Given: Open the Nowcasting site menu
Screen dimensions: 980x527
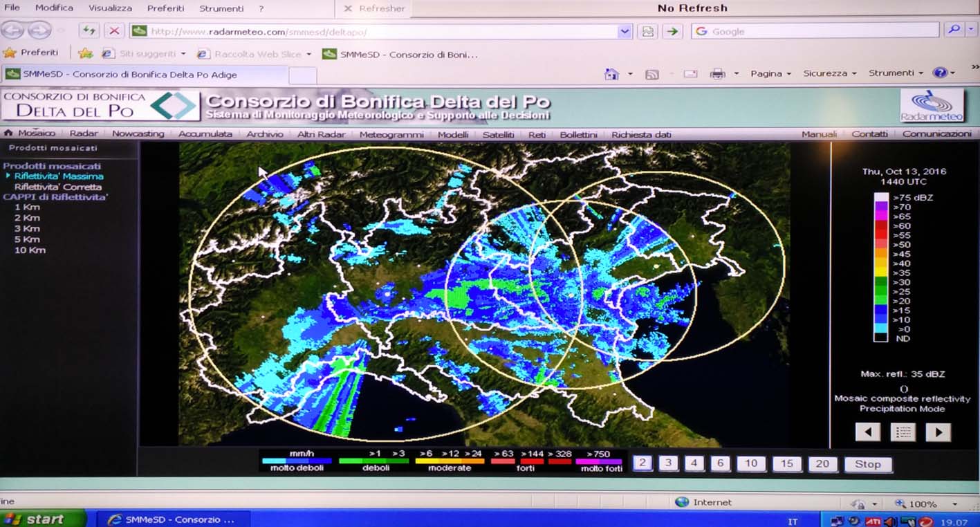Looking at the screenshot, I should 138,133.
